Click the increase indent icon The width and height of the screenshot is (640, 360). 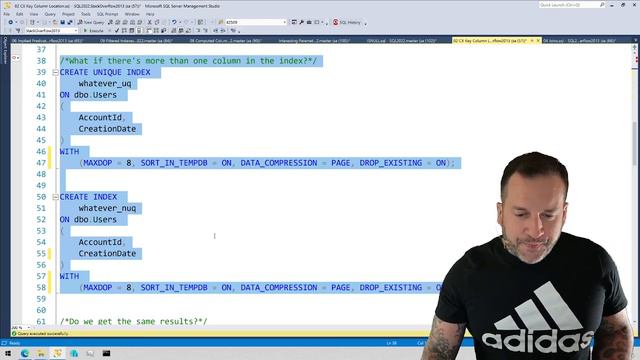click(223, 31)
